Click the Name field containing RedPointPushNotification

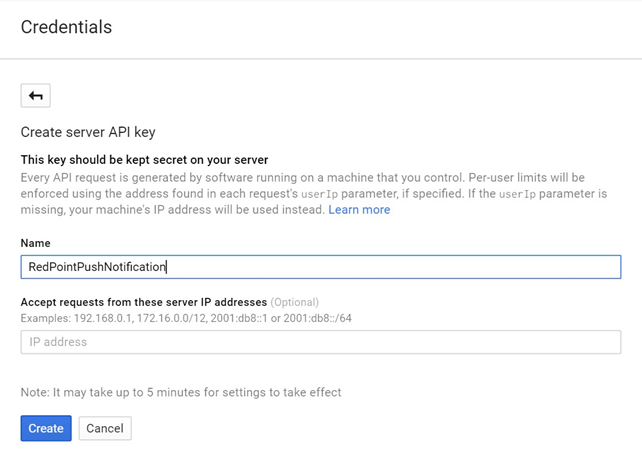(x=320, y=266)
